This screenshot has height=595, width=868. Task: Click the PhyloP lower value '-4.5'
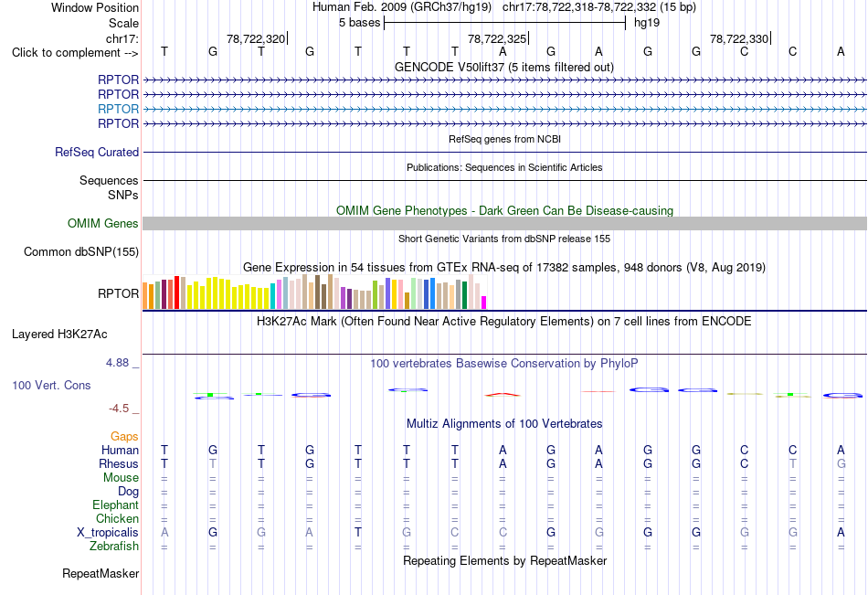click(119, 409)
